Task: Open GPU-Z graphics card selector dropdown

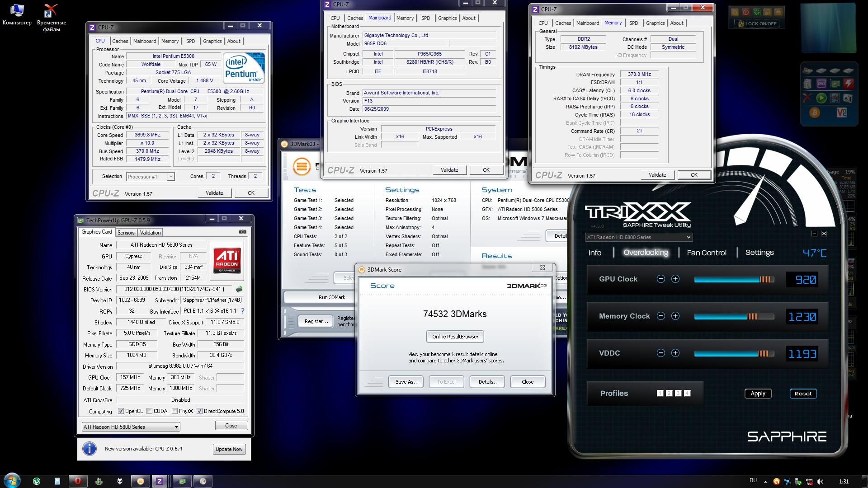Action: (x=131, y=427)
